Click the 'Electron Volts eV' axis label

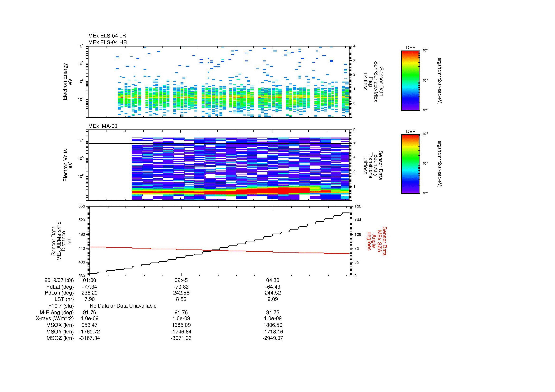point(68,165)
